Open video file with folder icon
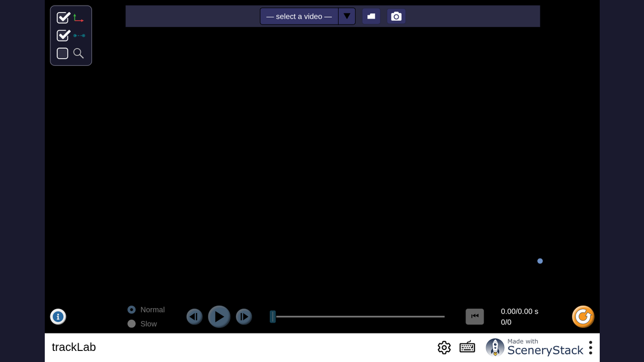This screenshot has height=362, width=644. click(371, 16)
